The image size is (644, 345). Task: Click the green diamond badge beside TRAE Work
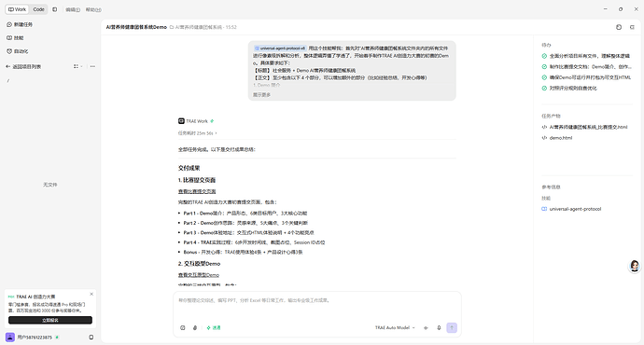point(212,121)
